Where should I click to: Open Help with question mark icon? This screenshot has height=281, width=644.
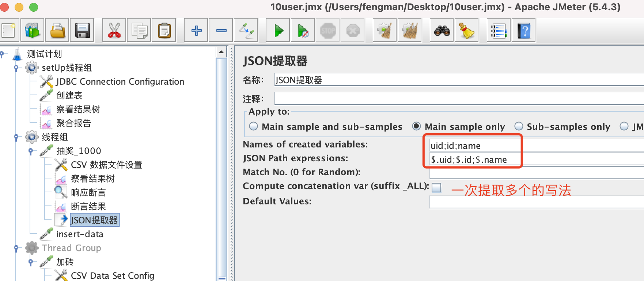click(x=524, y=31)
